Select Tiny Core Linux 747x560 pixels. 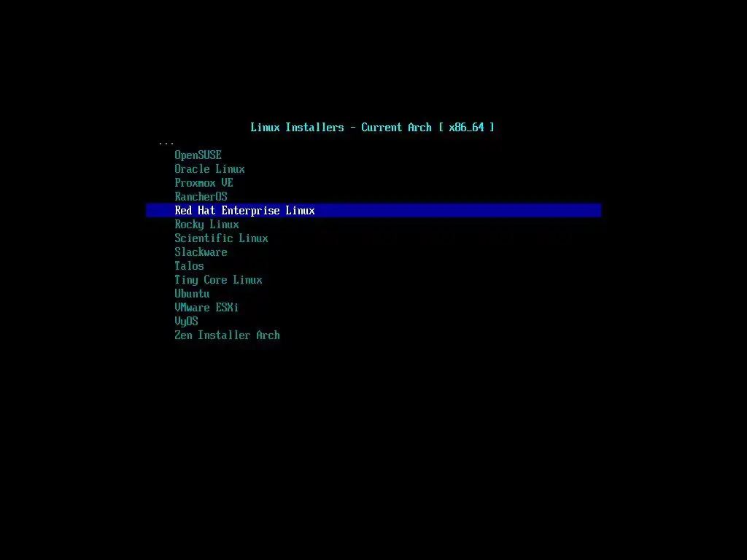click(218, 280)
